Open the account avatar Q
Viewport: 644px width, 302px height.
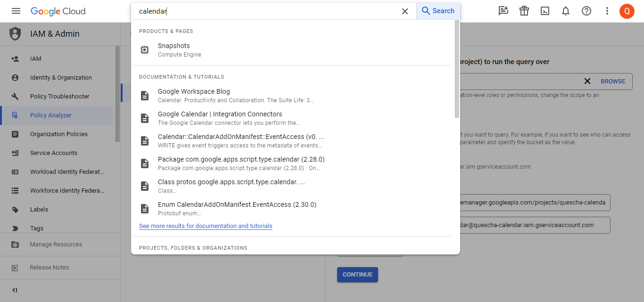click(627, 11)
